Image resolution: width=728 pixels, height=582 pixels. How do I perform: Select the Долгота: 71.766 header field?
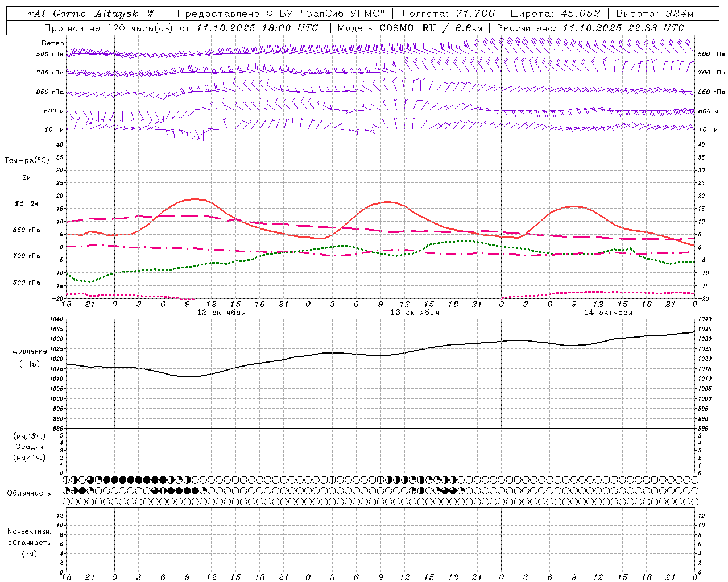448,14
